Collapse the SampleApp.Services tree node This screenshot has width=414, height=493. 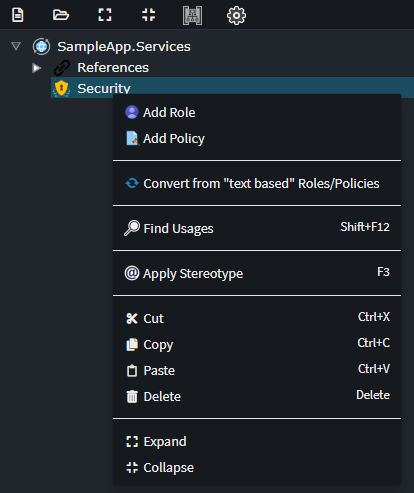16,46
